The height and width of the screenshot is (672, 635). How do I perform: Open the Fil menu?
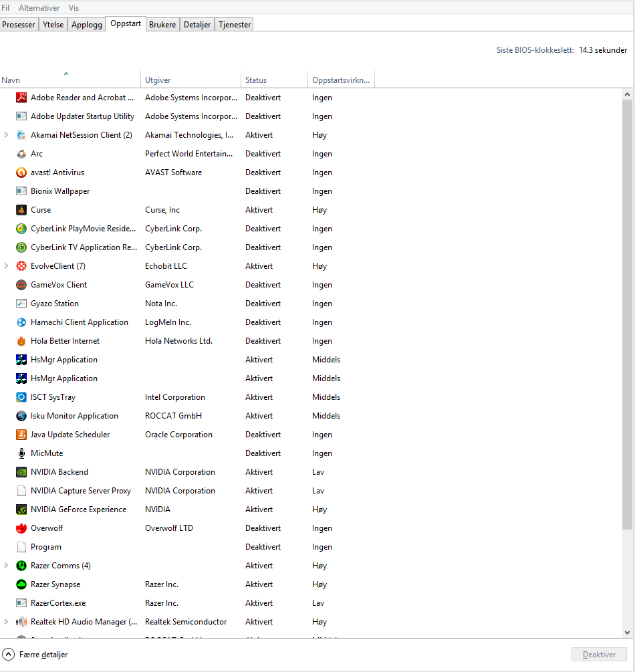[x=5, y=8]
